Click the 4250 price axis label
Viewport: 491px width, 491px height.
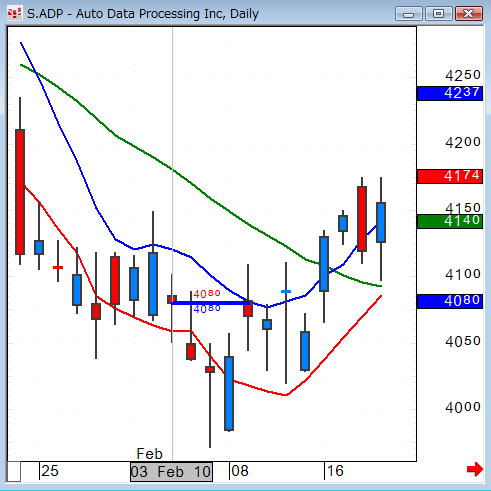coord(463,75)
